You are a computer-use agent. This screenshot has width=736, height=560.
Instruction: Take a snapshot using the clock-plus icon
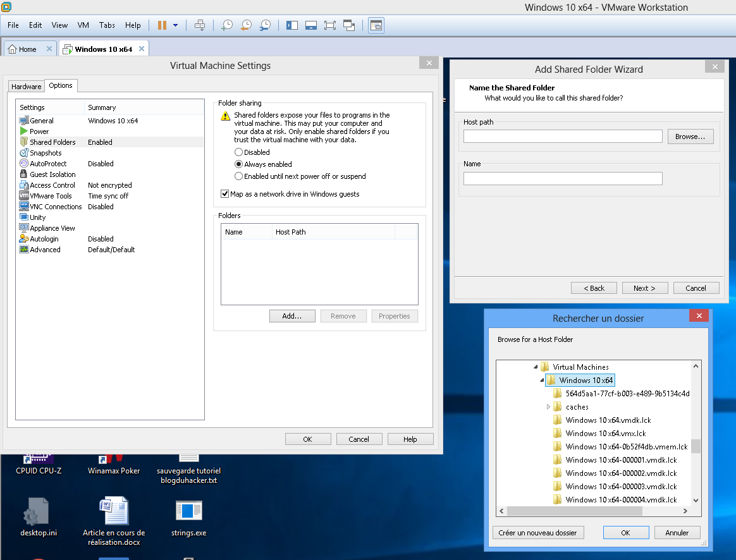click(227, 25)
